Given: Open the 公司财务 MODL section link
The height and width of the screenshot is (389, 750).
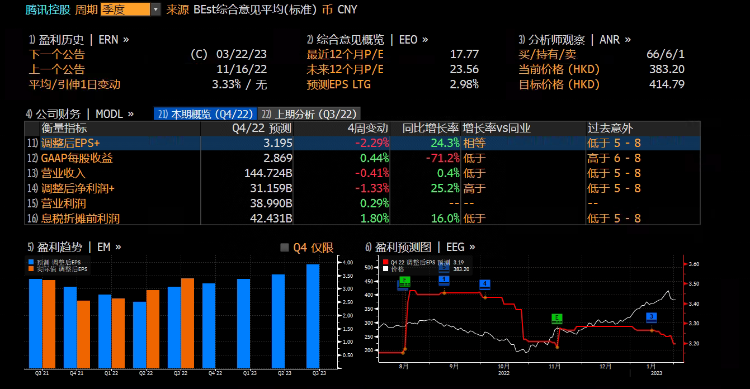Looking at the screenshot, I should 80,114.
